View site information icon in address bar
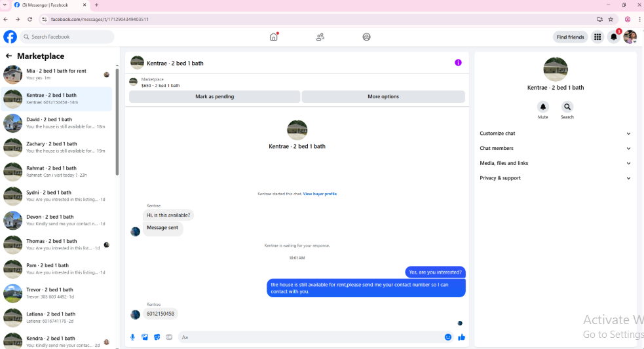644x349 pixels. click(x=45, y=19)
